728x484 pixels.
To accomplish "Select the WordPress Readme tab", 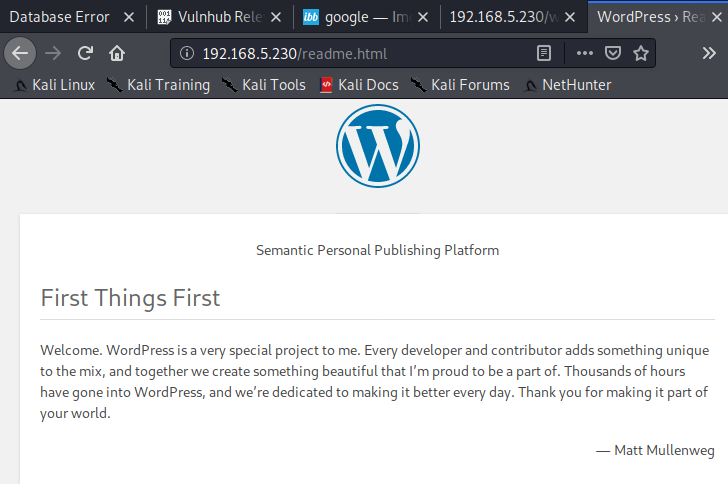I will click(x=657, y=17).
